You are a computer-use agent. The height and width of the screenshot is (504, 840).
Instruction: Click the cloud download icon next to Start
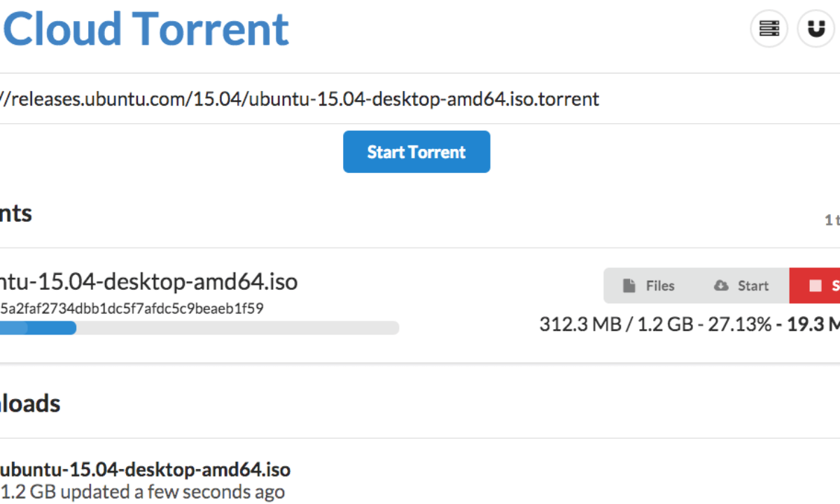tap(721, 286)
